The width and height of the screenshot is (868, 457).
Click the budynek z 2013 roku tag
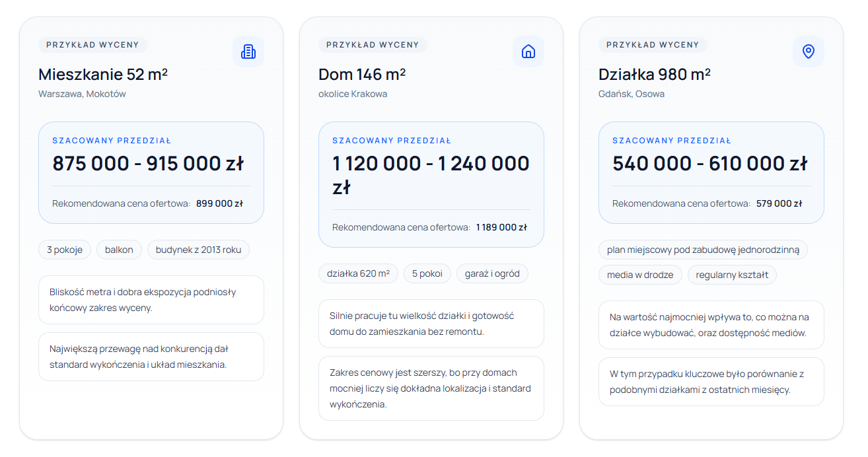[199, 250]
